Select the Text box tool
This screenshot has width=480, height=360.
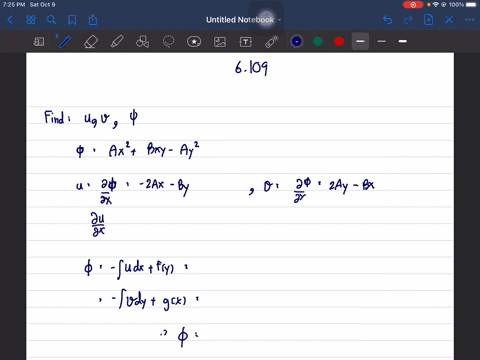tap(246, 42)
